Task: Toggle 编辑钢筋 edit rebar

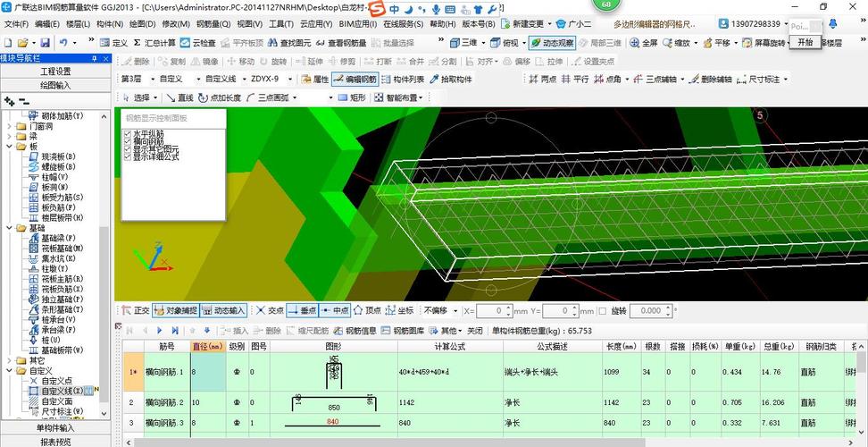Action: pos(355,80)
